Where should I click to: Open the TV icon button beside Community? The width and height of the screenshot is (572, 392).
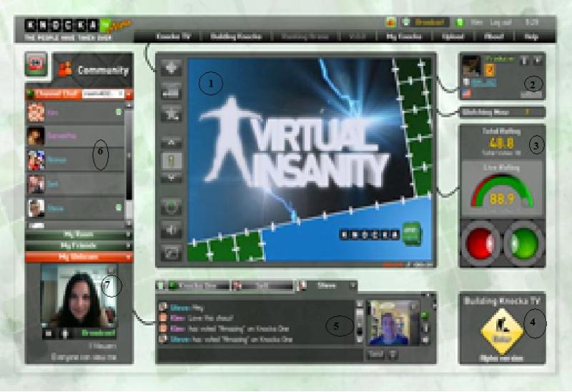[36, 64]
